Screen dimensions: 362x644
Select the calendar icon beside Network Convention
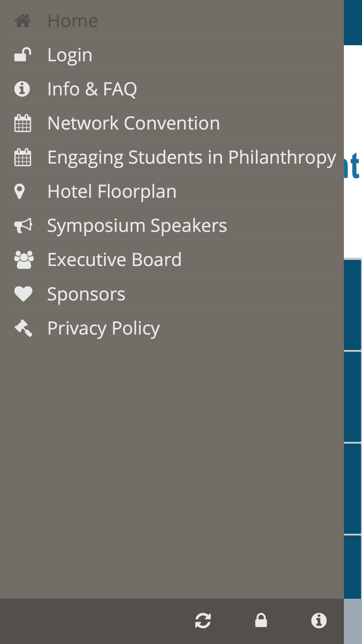click(22, 123)
